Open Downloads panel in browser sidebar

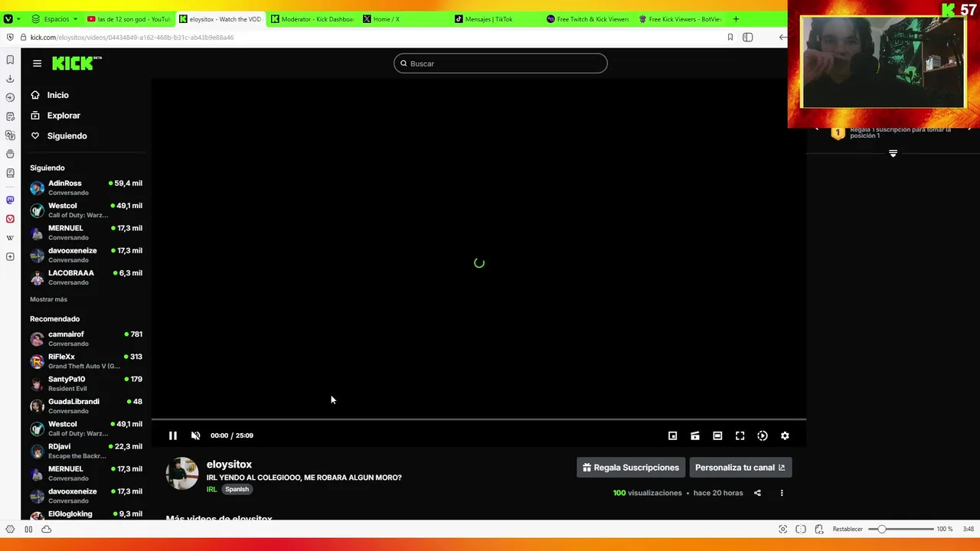click(x=10, y=79)
